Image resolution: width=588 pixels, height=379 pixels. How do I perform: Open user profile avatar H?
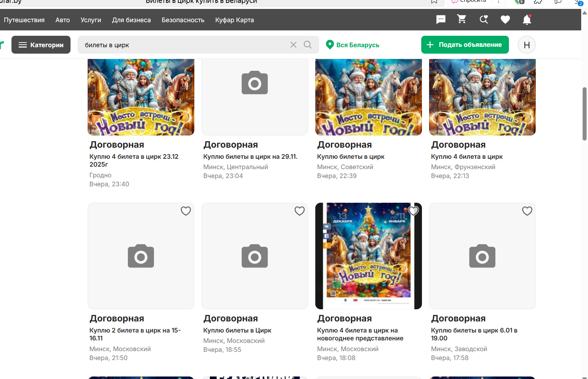[526, 45]
